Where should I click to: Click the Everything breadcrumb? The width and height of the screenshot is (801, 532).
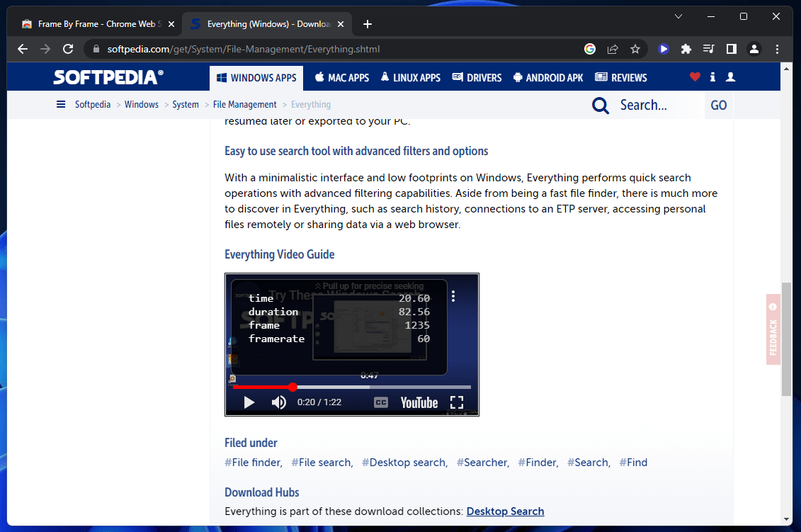311,104
